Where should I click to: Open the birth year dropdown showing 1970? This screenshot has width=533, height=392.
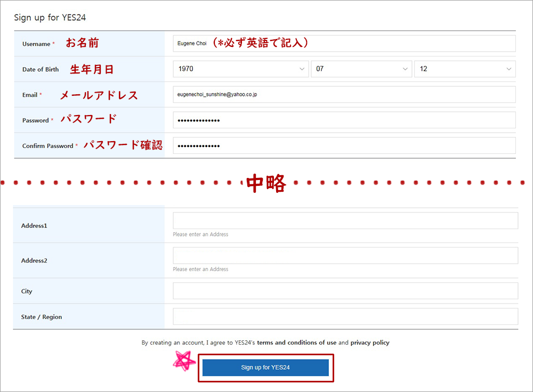click(x=241, y=69)
